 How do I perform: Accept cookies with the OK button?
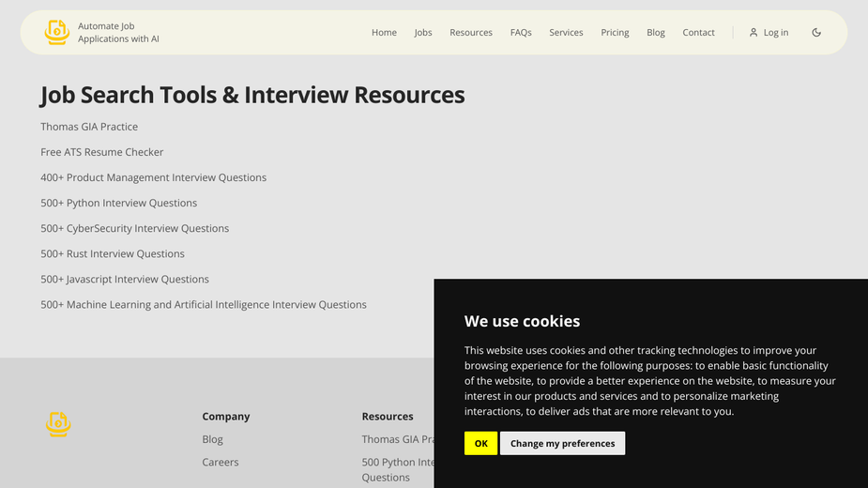480,443
